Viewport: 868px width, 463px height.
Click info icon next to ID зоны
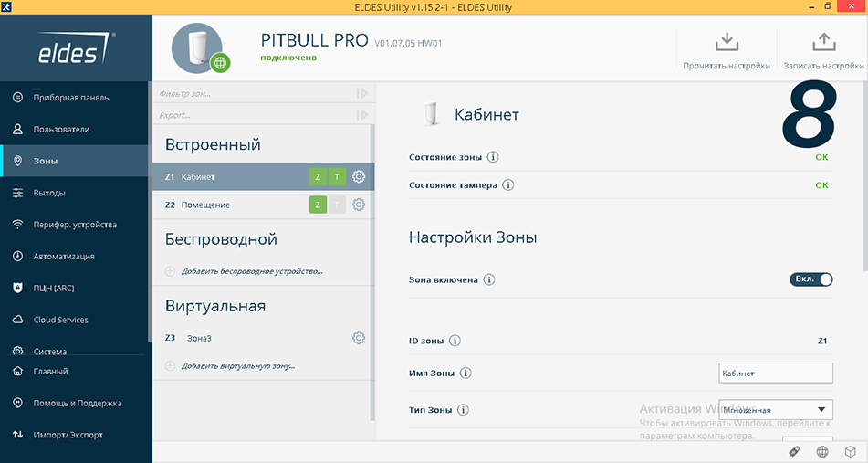[x=455, y=341]
